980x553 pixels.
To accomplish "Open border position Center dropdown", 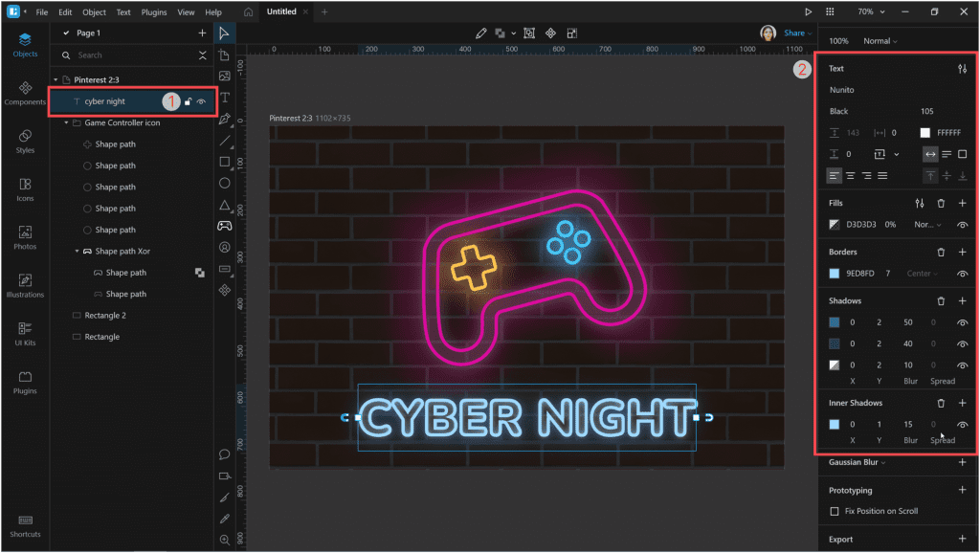I will click(922, 274).
